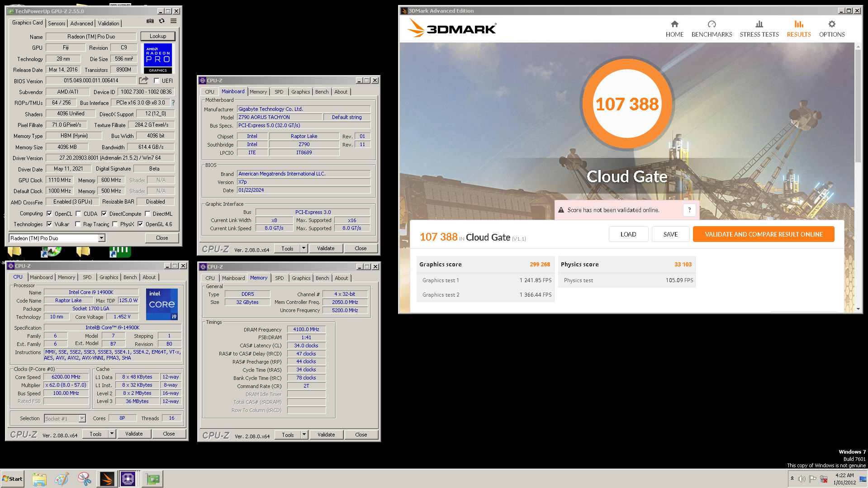Switch to Advanced tab in GPU-Z

tap(81, 24)
